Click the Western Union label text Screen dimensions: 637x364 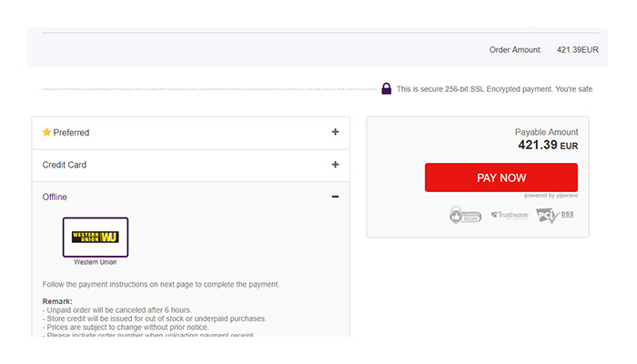[95, 262]
